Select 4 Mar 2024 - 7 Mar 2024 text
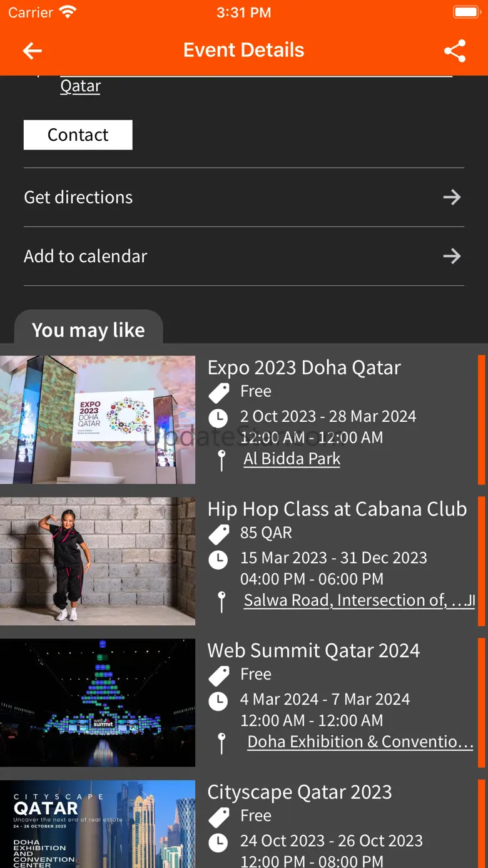Image resolution: width=488 pixels, height=868 pixels. point(325,699)
